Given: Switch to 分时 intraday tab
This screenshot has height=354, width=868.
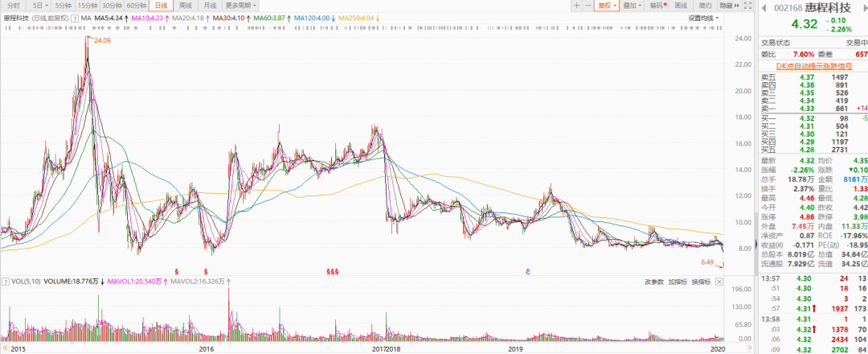Looking at the screenshot, I should (x=14, y=6).
